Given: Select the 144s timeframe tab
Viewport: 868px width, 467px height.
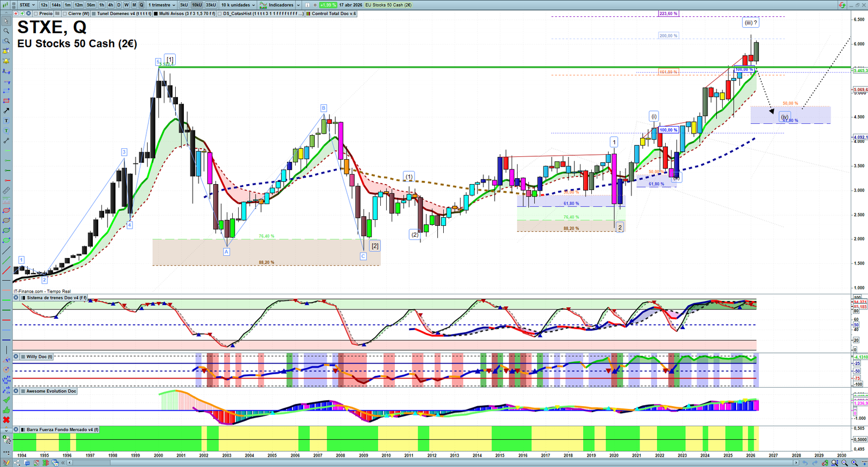Looking at the screenshot, I should pyautogui.click(x=56, y=5).
